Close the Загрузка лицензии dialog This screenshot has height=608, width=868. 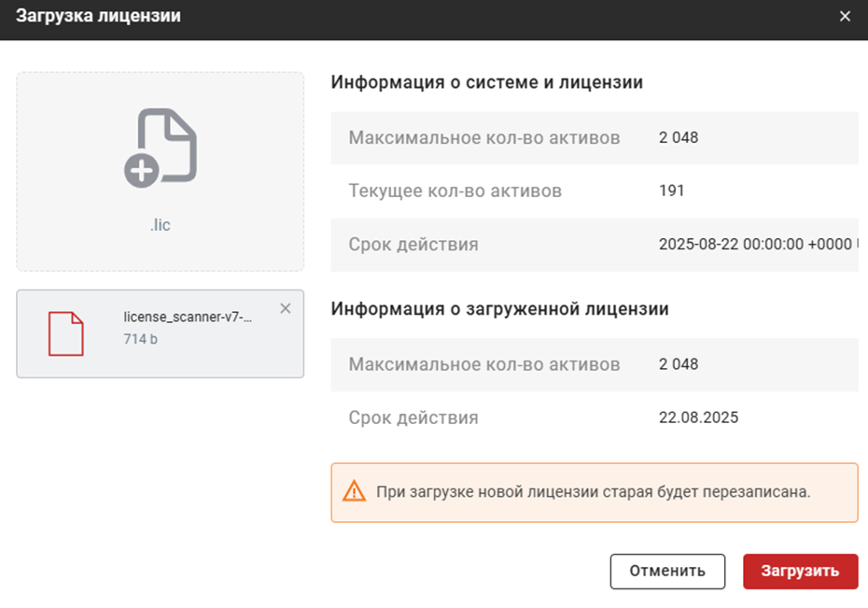pos(845,17)
